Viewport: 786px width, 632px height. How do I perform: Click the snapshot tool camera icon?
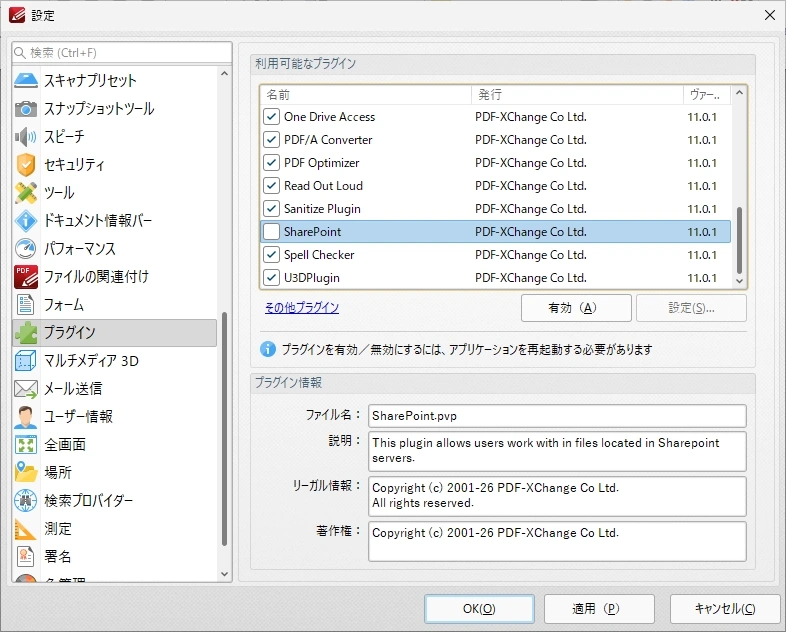[x=26, y=108]
